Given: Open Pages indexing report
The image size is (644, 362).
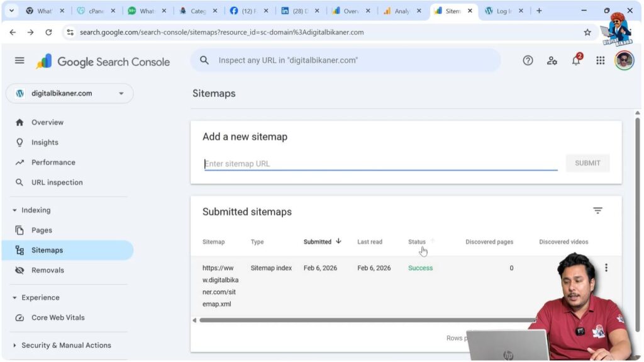Looking at the screenshot, I should (42, 230).
